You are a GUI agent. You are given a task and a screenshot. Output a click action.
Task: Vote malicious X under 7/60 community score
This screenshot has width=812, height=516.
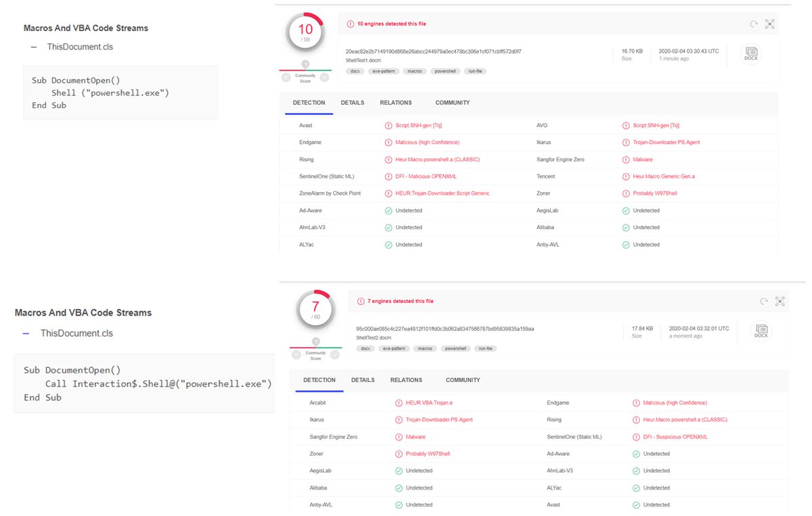tap(297, 354)
